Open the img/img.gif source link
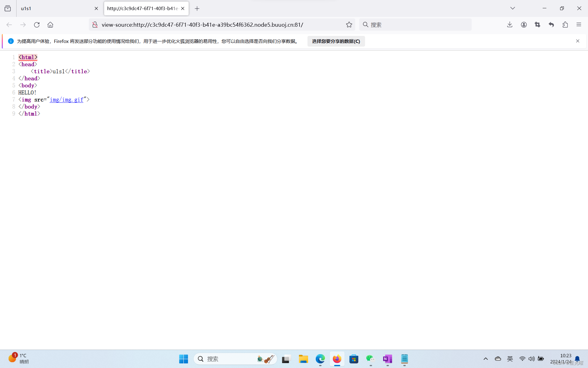 click(x=67, y=99)
